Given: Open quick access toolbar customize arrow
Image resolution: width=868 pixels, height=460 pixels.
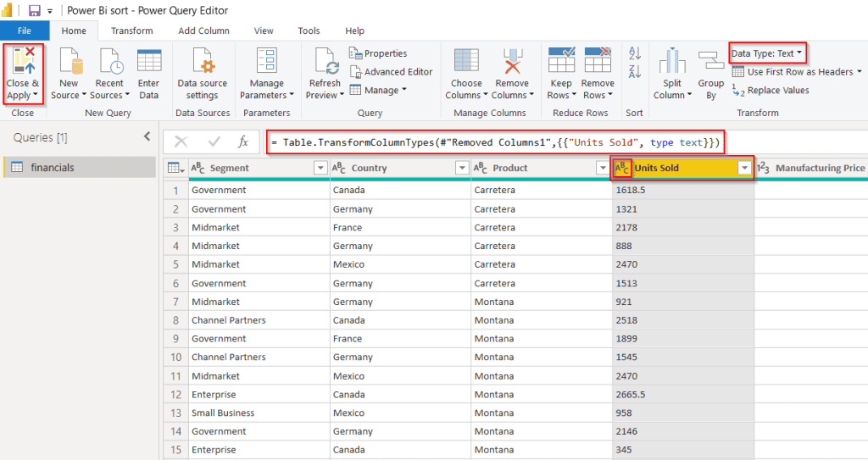Looking at the screenshot, I should click(50, 11).
